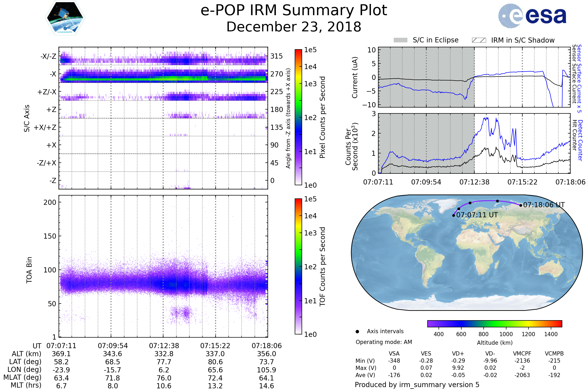
Task: Click the VSA column header in voltage table
Action: (x=394, y=354)
